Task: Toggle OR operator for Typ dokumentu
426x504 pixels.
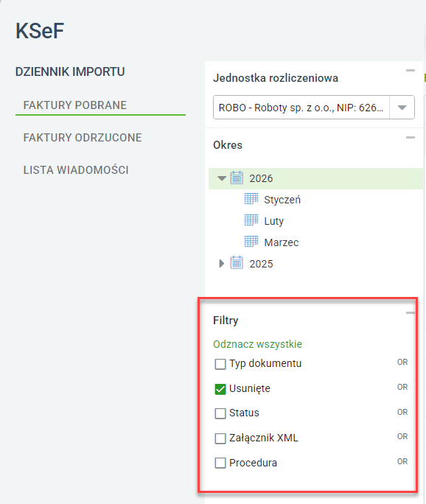Action: 402,363
